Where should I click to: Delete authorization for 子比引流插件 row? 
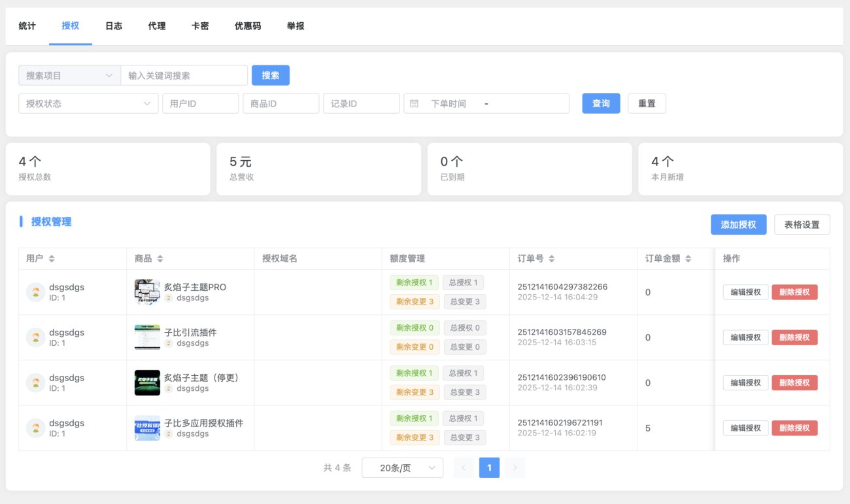point(794,337)
